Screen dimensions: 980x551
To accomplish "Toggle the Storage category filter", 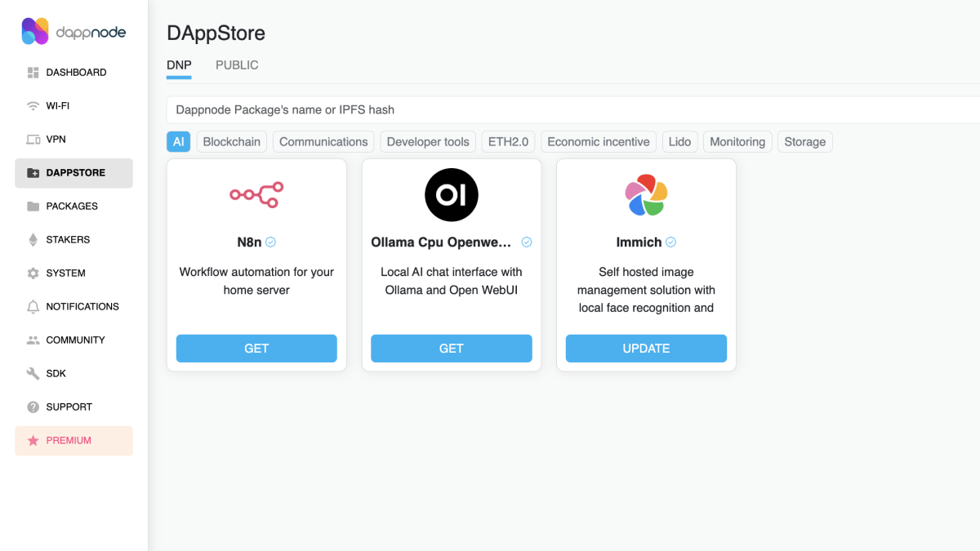I will 804,141.
